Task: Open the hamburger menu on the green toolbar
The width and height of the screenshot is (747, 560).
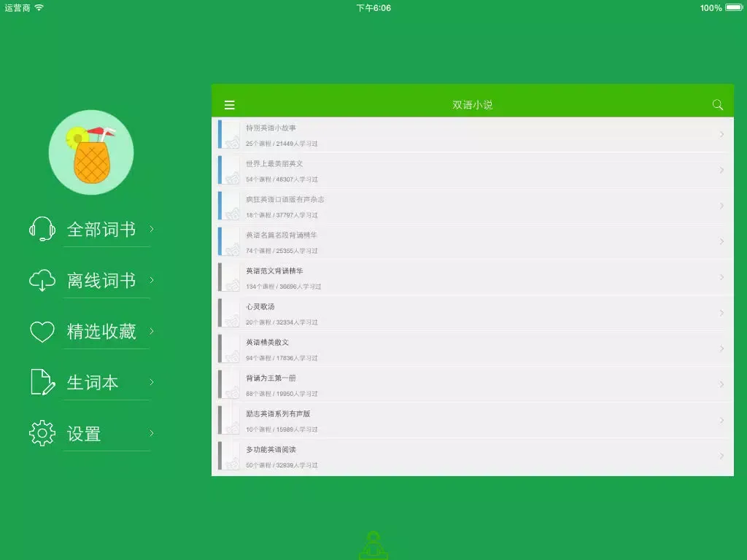Action: [230, 104]
